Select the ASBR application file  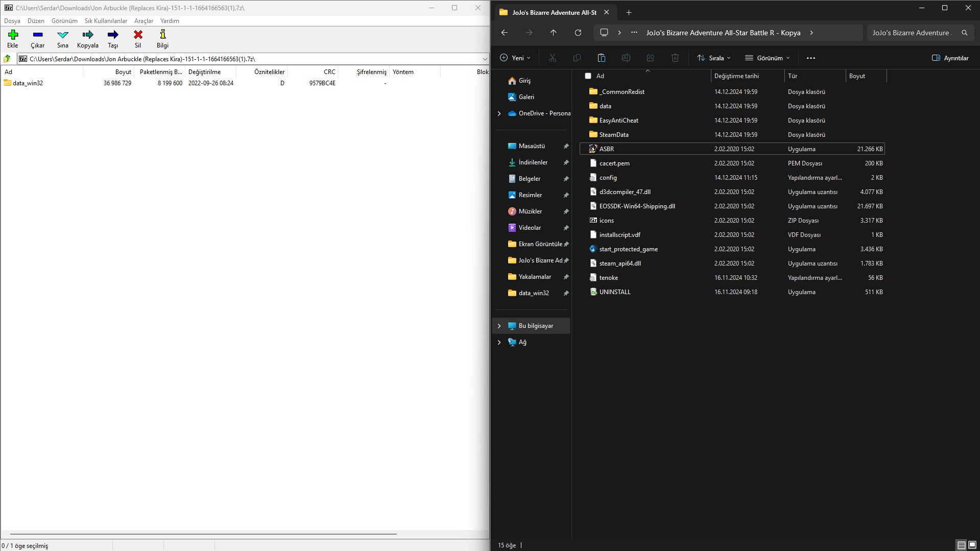point(732,149)
